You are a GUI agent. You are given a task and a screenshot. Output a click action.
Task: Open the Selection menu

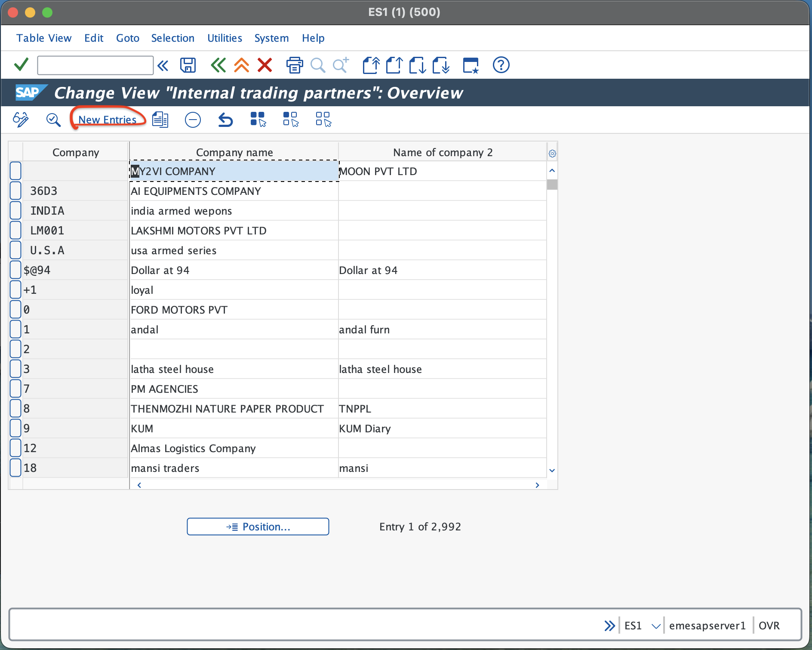[173, 38]
